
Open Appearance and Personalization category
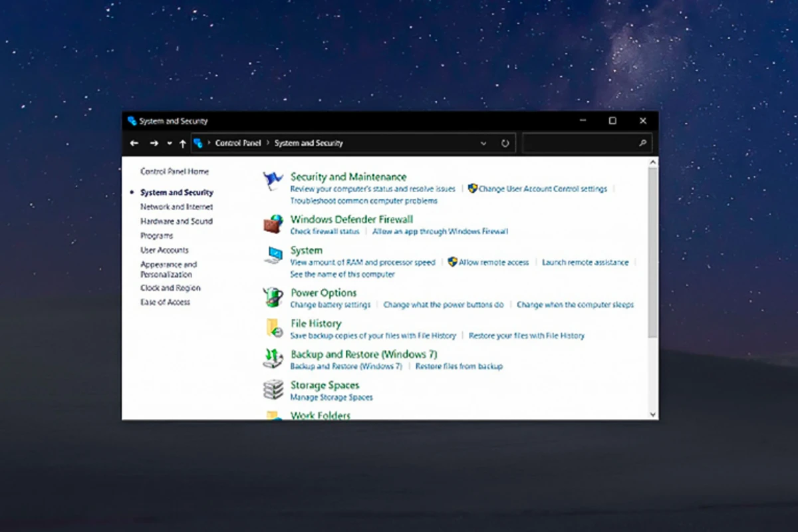[168, 269]
